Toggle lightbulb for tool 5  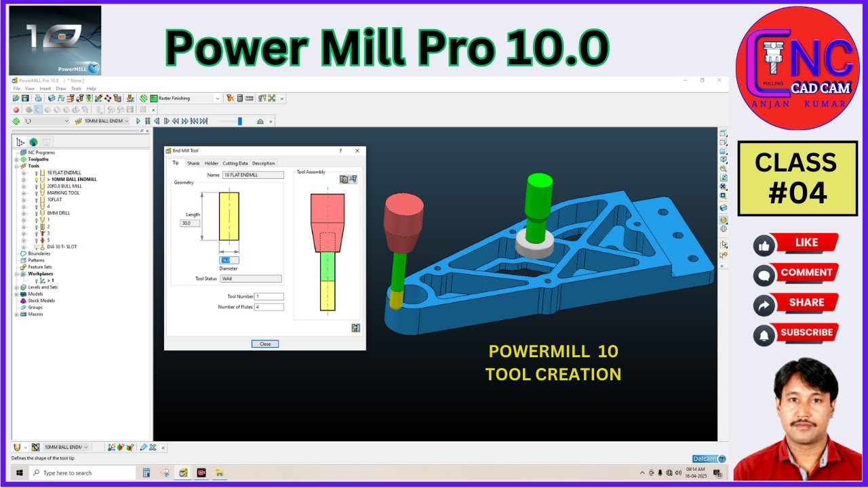[37, 240]
